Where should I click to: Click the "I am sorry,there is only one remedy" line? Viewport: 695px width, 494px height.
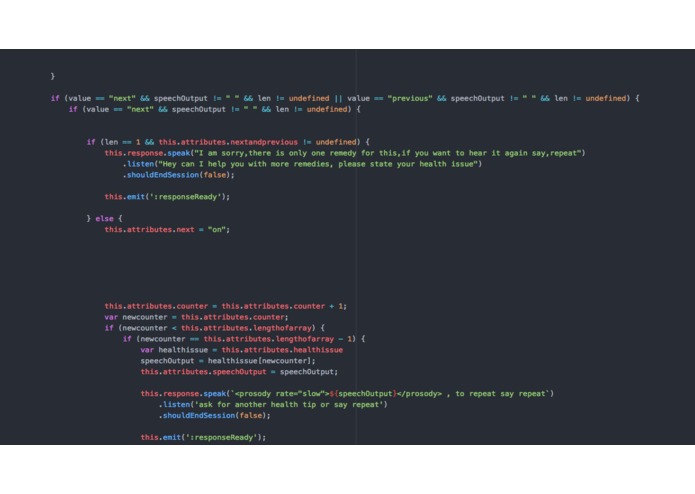pos(345,153)
